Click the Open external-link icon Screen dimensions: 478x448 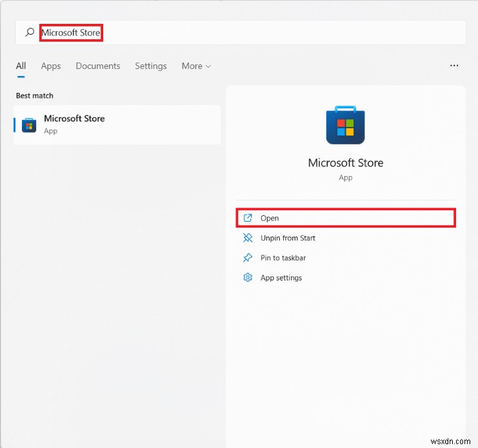pyautogui.click(x=248, y=218)
